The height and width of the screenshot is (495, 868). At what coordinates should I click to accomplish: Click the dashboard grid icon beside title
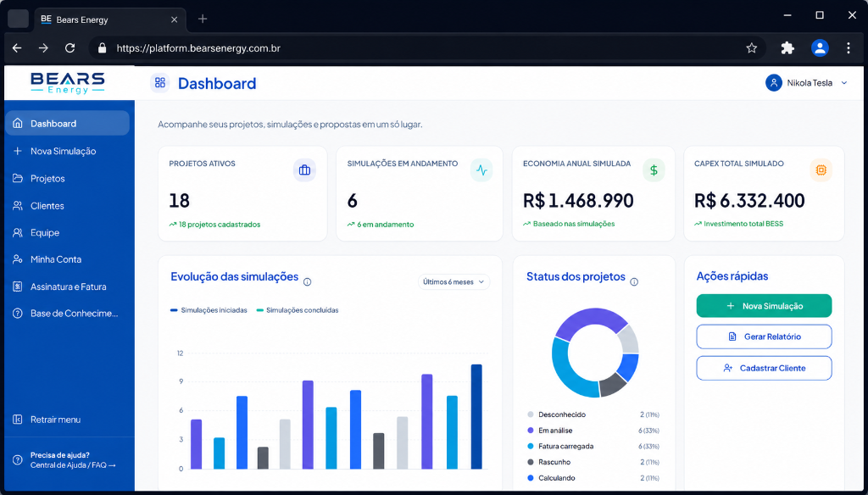click(160, 83)
